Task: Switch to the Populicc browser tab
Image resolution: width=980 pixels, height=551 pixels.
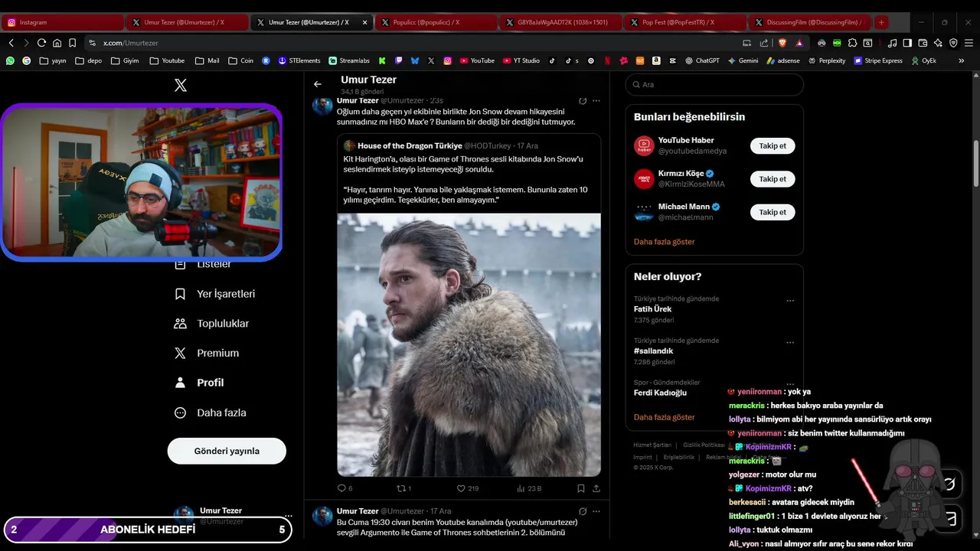Action: (x=436, y=22)
